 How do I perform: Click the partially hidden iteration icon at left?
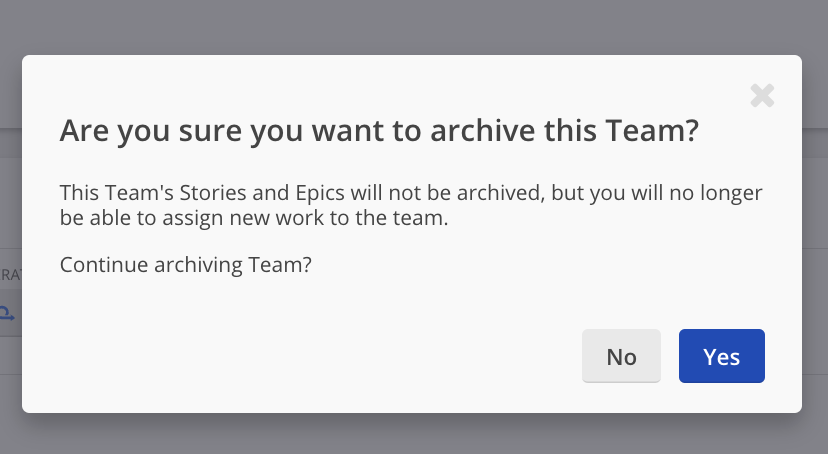pyautogui.click(x=7, y=314)
